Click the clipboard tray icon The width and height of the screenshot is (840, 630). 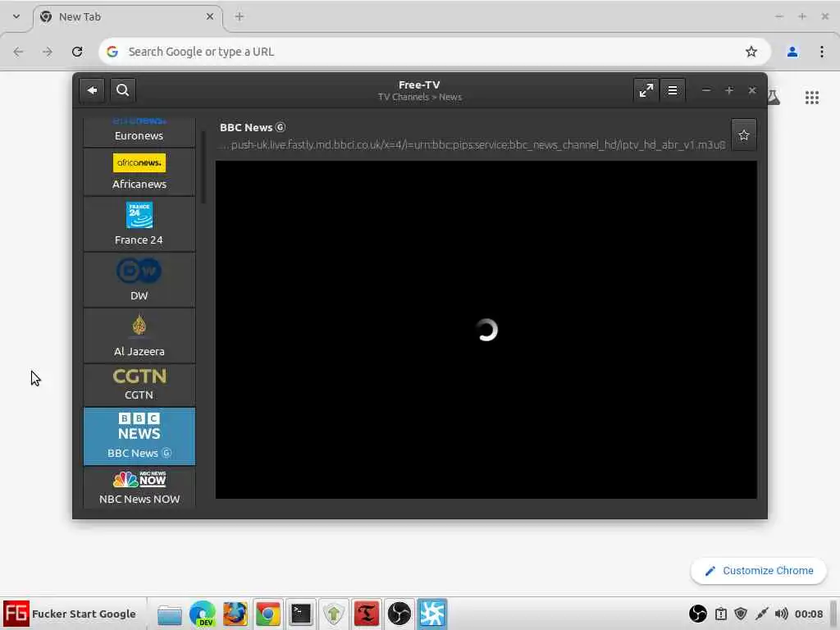point(721,614)
